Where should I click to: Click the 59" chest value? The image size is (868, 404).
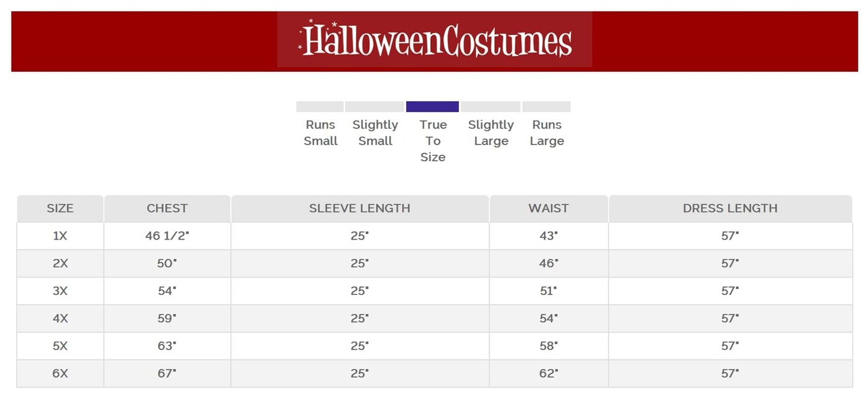(x=167, y=319)
